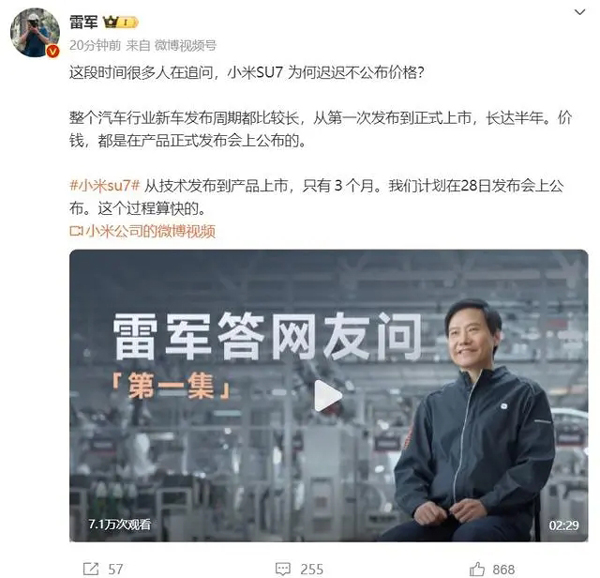Image resolution: width=600 pixels, height=578 pixels.
Task: Open the #小米su7# hashtag topic
Action: tap(105, 186)
